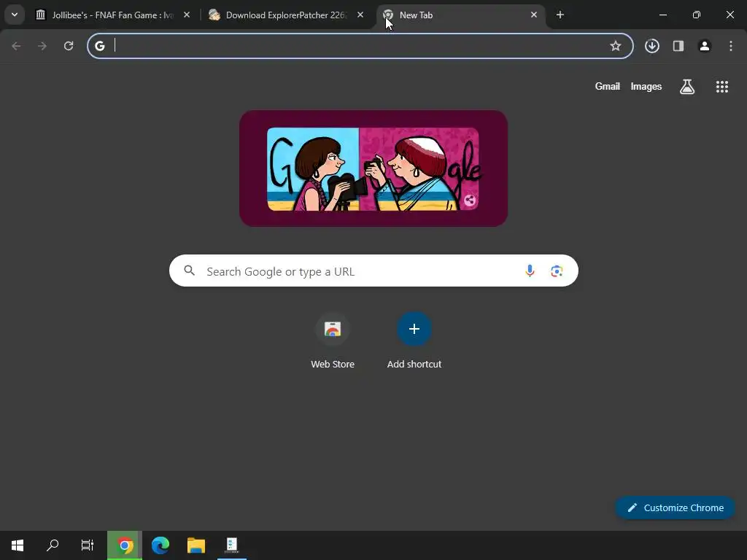Open the Chrome three-dot menu
Screen dimensions: 747x560
[731, 46]
